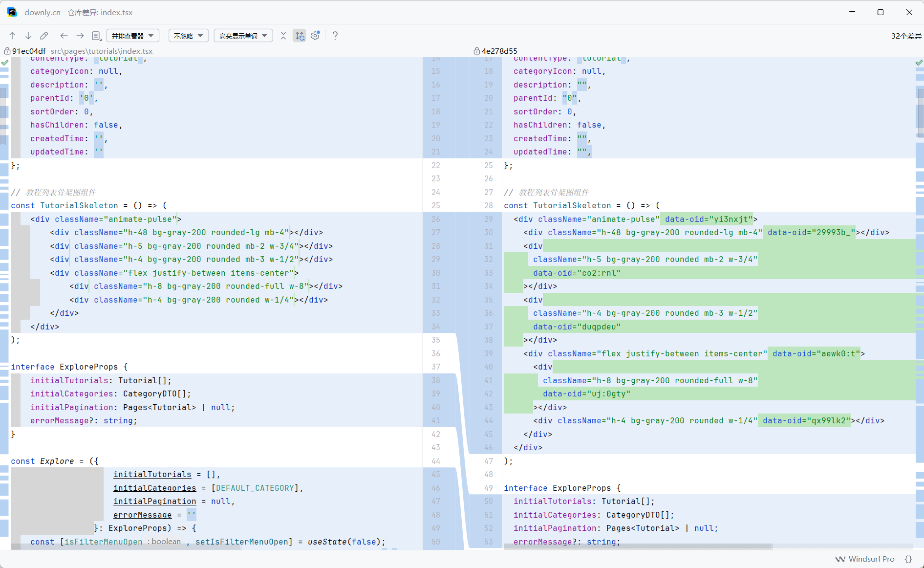
Task: Click the file path src\pages\tutorials\index.tsx
Action: click(x=102, y=51)
